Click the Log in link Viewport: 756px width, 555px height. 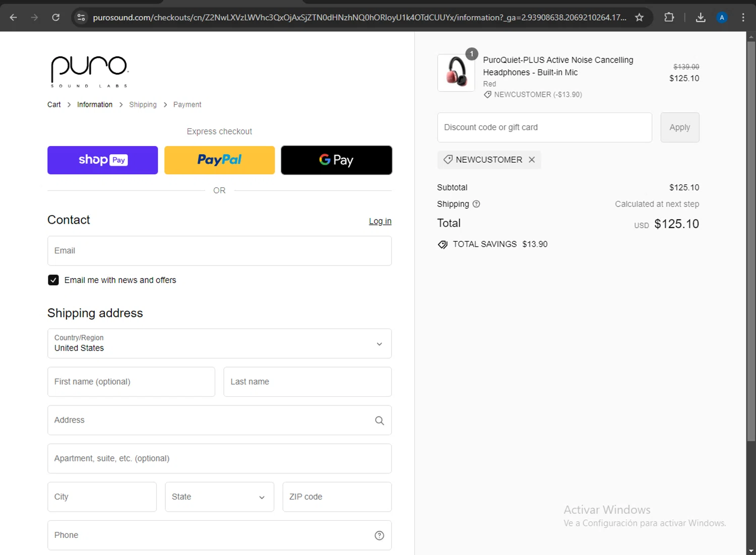pos(380,221)
